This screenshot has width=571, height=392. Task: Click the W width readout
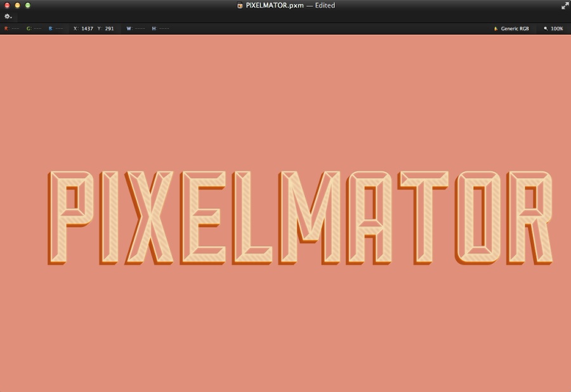[x=136, y=29]
